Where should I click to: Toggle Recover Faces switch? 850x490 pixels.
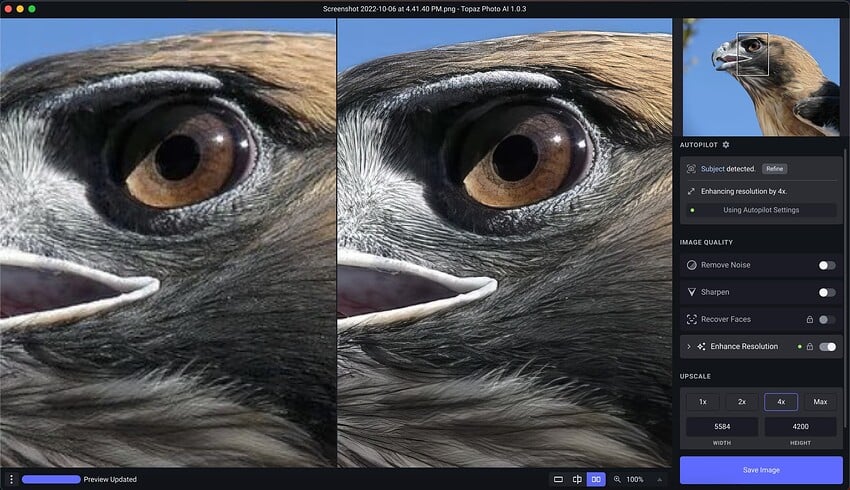[x=827, y=319]
